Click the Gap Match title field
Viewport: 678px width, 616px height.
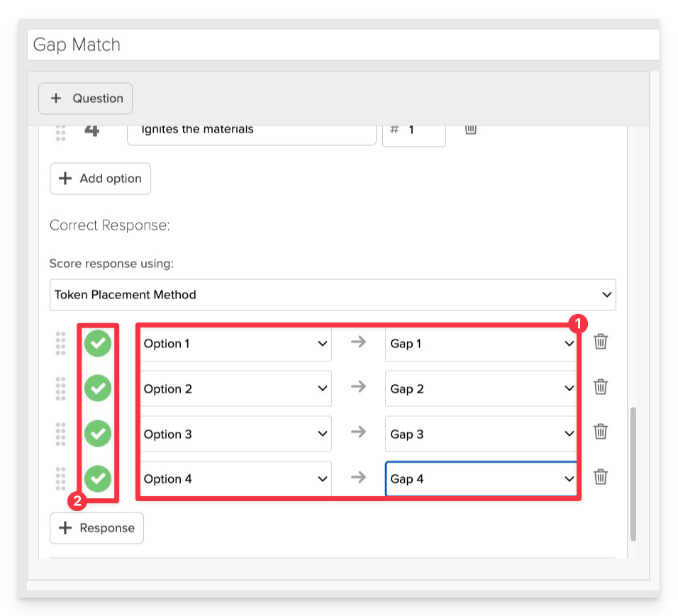point(343,45)
